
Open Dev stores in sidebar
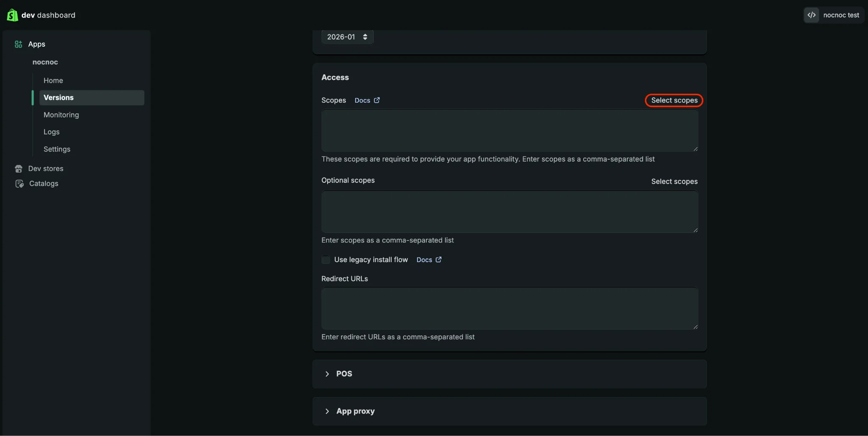tap(46, 169)
